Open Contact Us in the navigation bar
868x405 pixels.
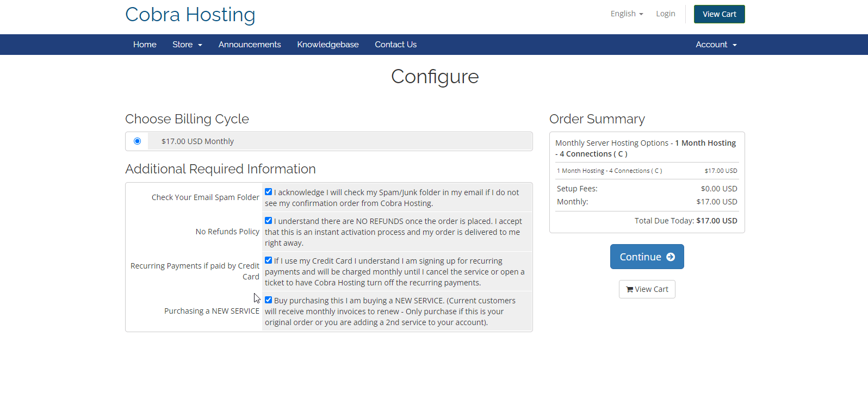coord(395,45)
